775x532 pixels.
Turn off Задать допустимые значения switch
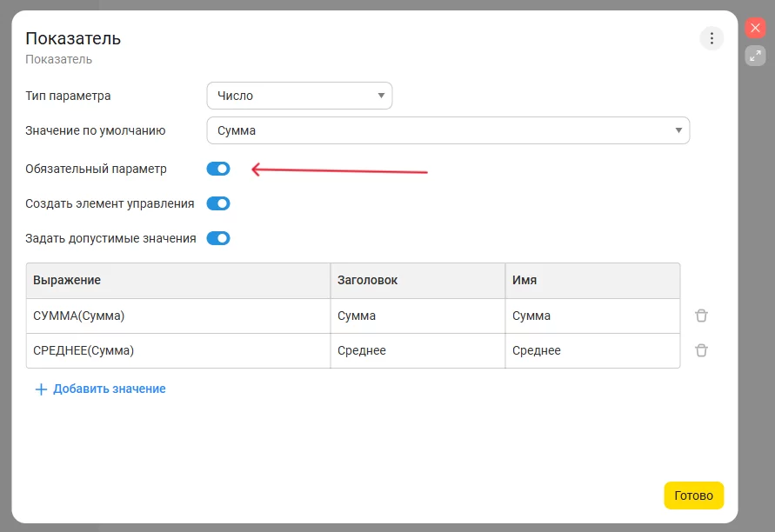(x=218, y=238)
